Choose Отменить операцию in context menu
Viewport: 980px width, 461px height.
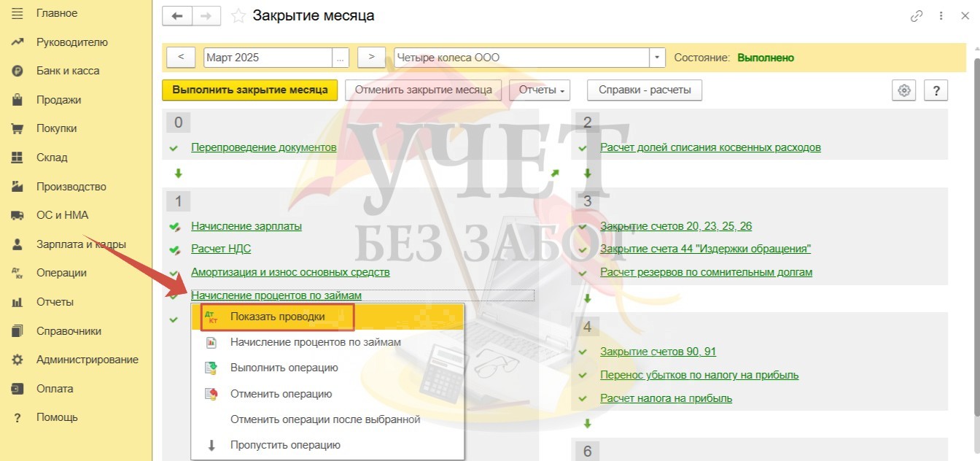click(x=327, y=394)
